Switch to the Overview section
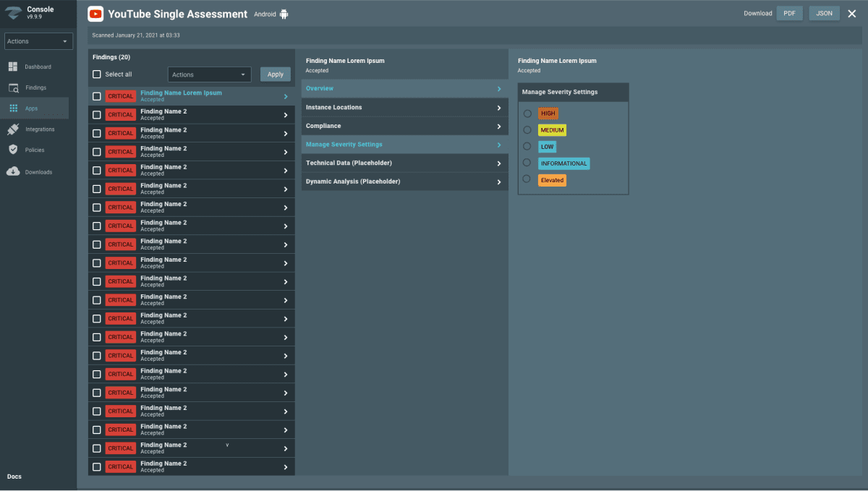 point(404,87)
